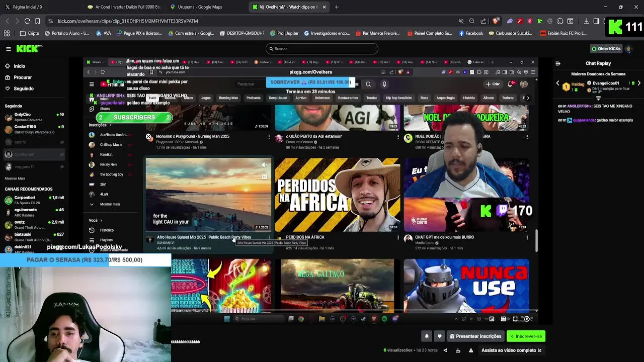
Task: Open the OnlyCiro channel
Action: (x=34, y=117)
